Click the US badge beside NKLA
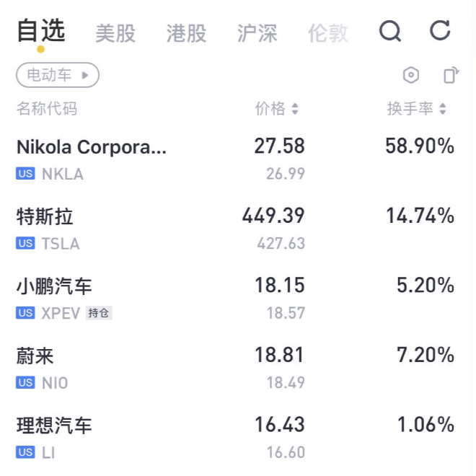Image resolution: width=476 pixels, height=476 pixels. click(x=26, y=174)
